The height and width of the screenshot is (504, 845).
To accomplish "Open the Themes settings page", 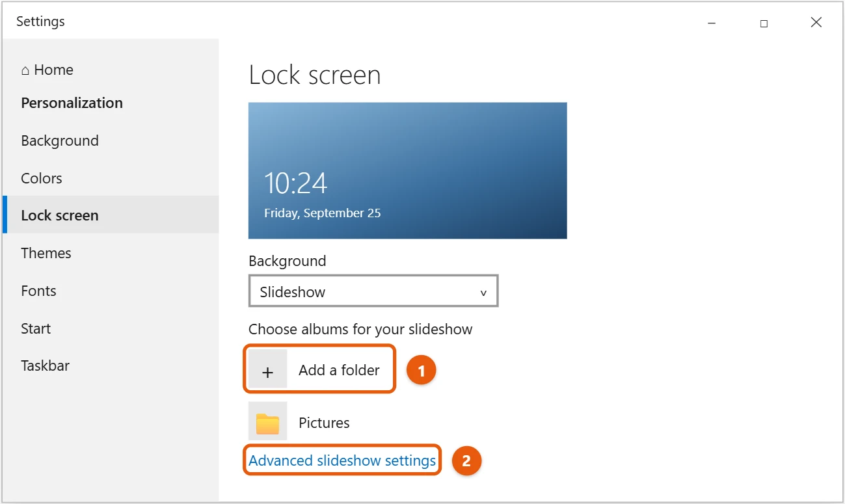I will 46,253.
